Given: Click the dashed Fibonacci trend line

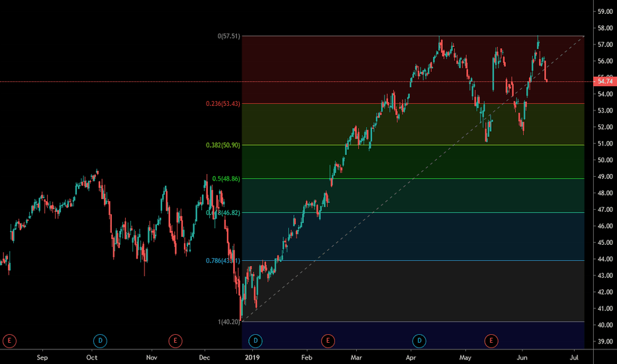Looking at the screenshot, I should click(x=413, y=178).
